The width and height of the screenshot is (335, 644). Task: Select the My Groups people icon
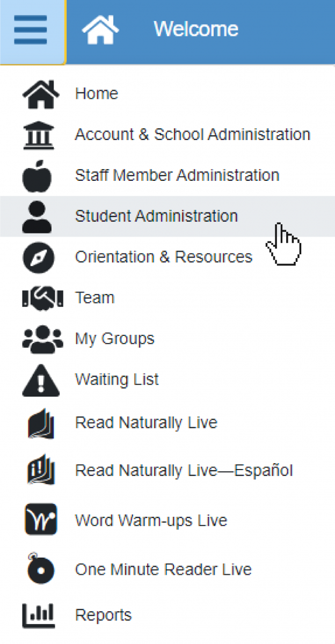40,338
